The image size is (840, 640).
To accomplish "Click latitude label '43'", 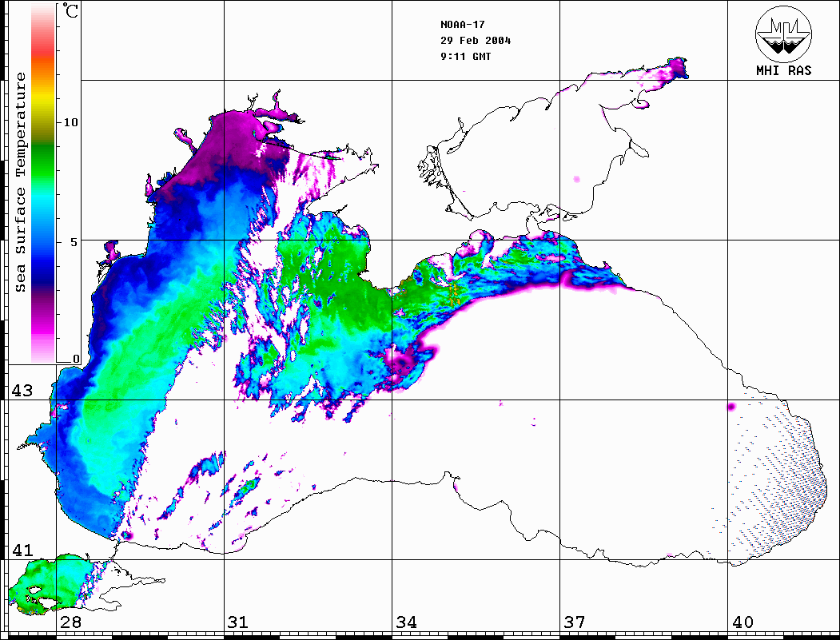I will [22, 391].
